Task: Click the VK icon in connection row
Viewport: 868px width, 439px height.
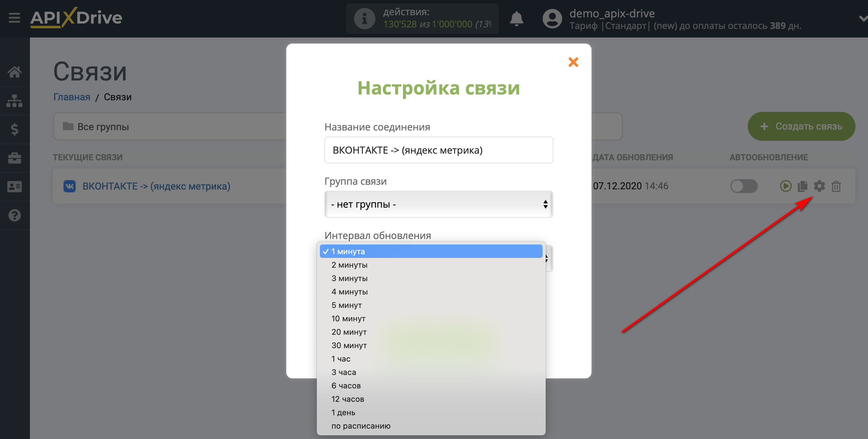Action: click(69, 186)
